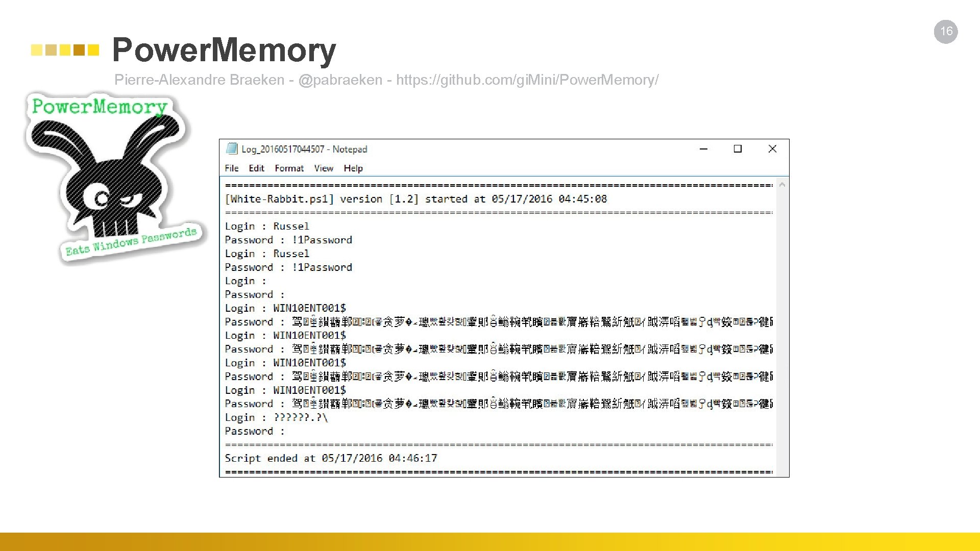Click the @pabraeken Twitter handle
The height and width of the screenshot is (551, 980).
pyautogui.click(x=340, y=80)
